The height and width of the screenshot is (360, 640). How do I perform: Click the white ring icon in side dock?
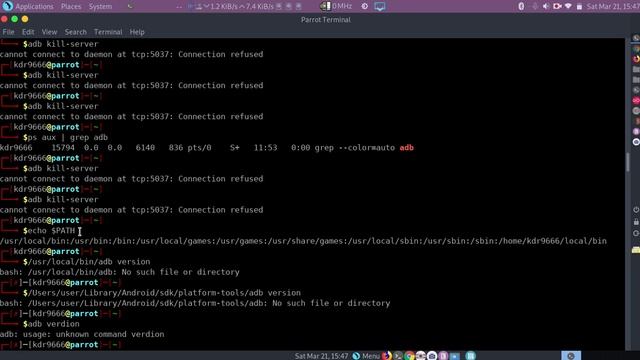pos(636,142)
